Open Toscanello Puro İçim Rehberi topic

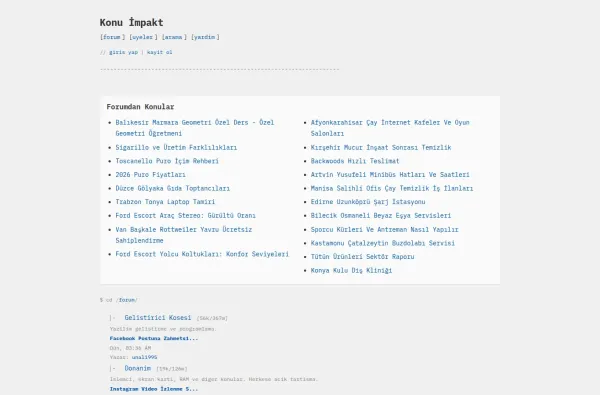click(x=167, y=161)
